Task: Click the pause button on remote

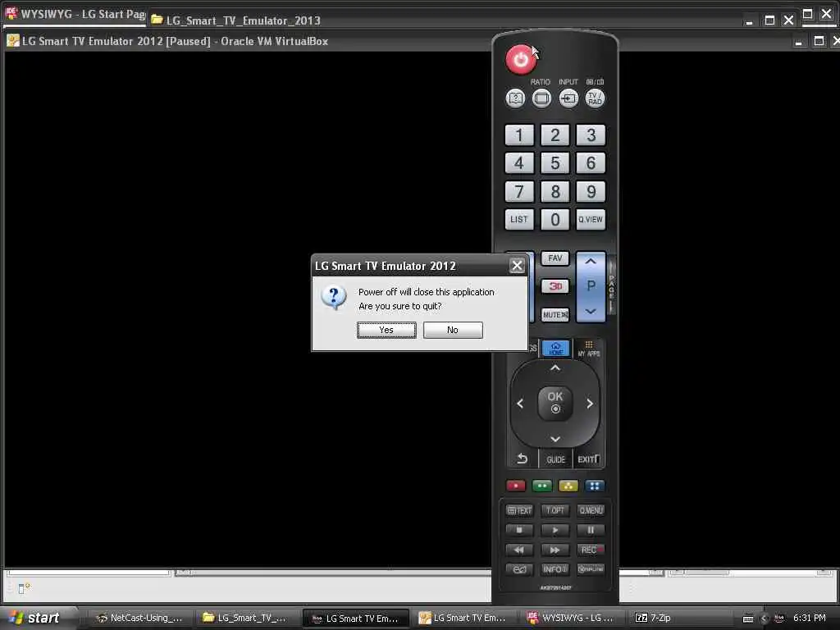Action: coord(591,531)
